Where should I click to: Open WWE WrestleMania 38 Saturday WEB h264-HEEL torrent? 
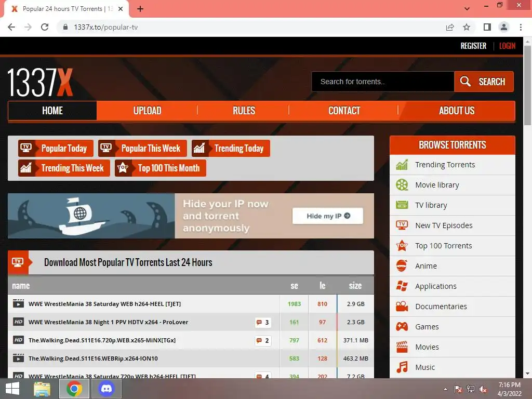[x=104, y=304]
